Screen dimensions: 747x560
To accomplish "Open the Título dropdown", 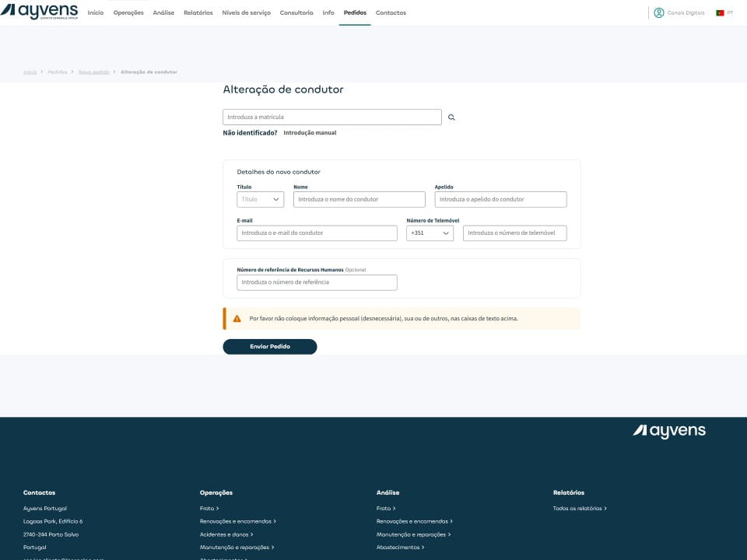I will click(x=260, y=200).
